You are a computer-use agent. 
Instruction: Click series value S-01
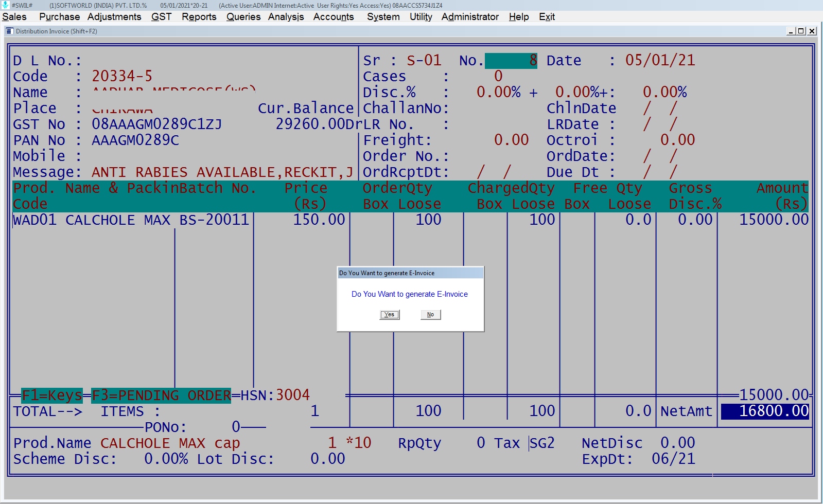[424, 61]
